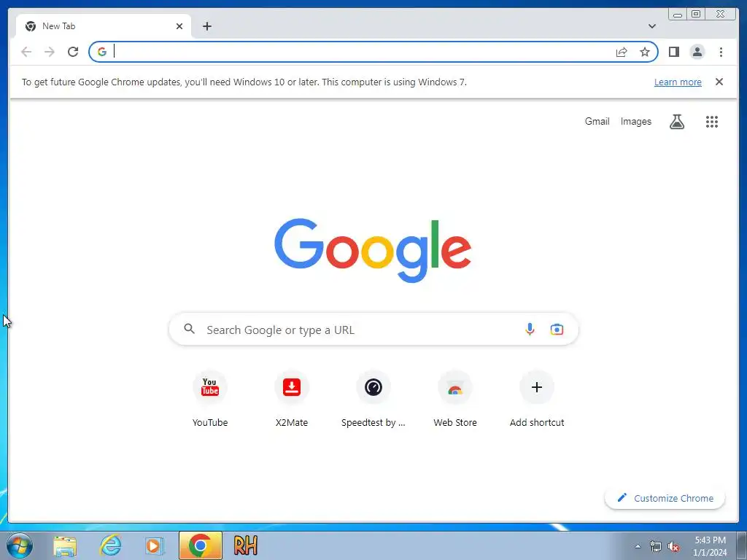This screenshot has height=560, width=747.
Task: Click Customize Chrome button
Action: [x=665, y=498]
